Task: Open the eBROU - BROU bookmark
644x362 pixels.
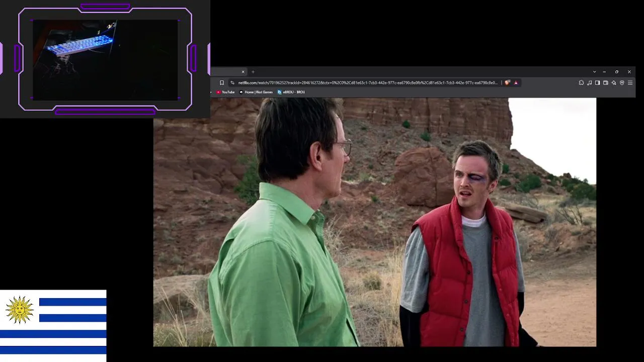Action: 291,92
